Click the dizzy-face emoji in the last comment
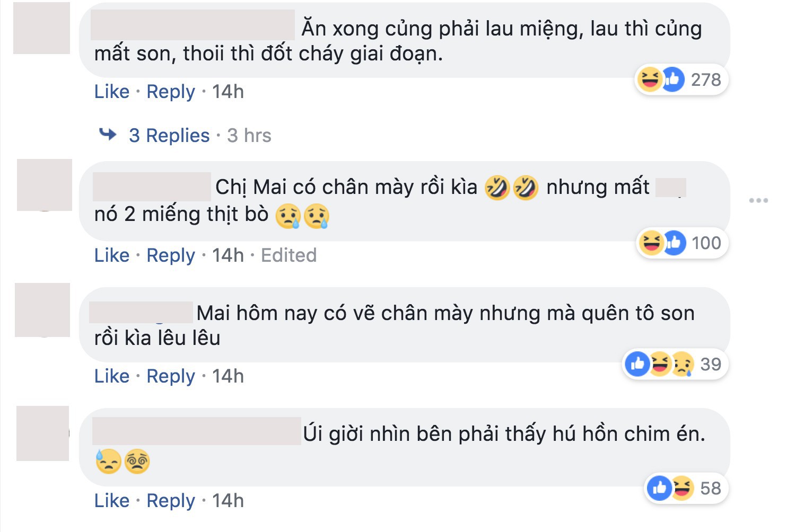 pyautogui.click(x=137, y=460)
